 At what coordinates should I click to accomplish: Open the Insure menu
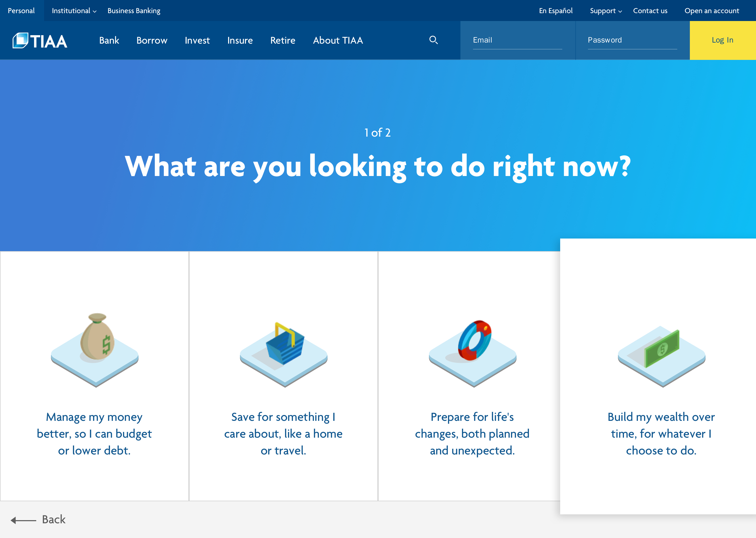(240, 40)
